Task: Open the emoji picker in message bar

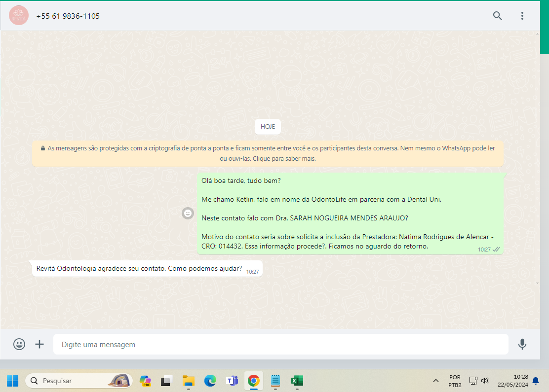Action: coord(19,344)
